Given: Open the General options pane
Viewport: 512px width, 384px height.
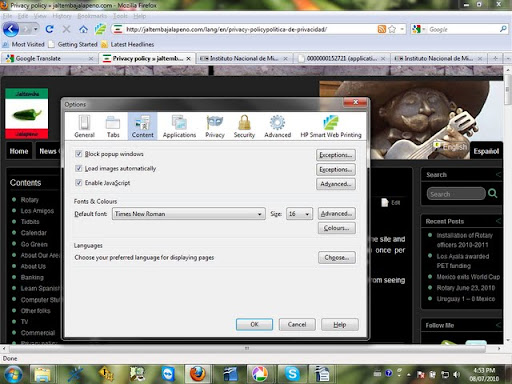Looking at the screenshot, I should 84,126.
